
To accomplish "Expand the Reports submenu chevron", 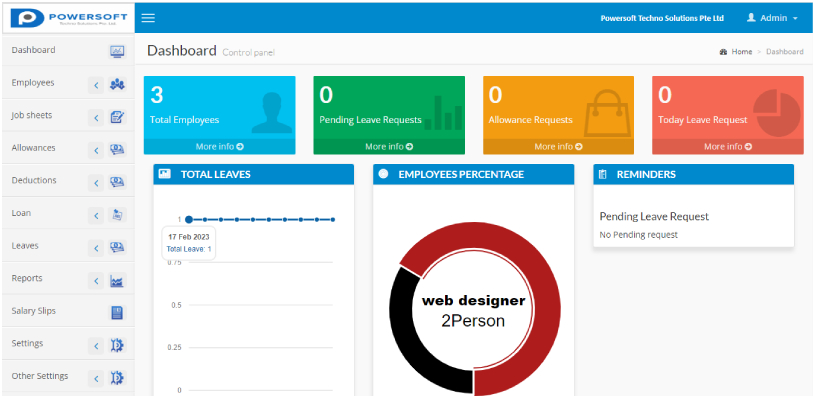I will (x=96, y=281).
